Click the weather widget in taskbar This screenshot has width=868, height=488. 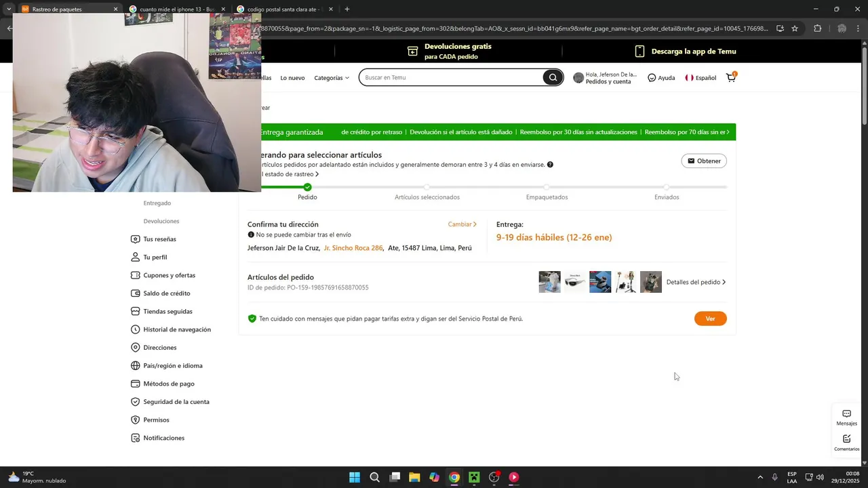[38, 477]
